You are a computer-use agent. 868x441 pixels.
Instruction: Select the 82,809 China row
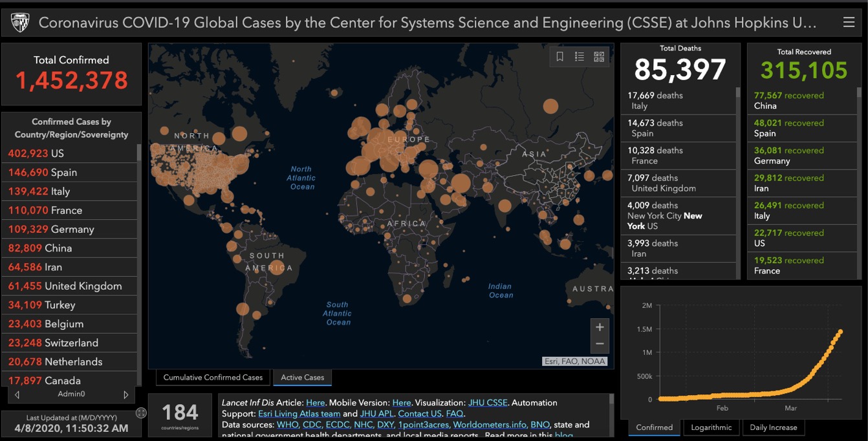coord(70,248)
